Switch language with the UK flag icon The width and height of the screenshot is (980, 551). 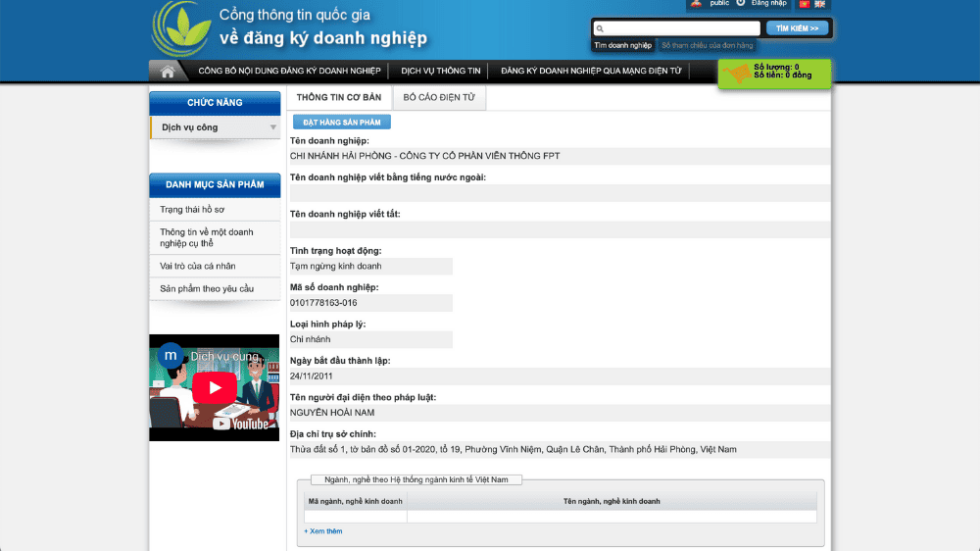819,4
